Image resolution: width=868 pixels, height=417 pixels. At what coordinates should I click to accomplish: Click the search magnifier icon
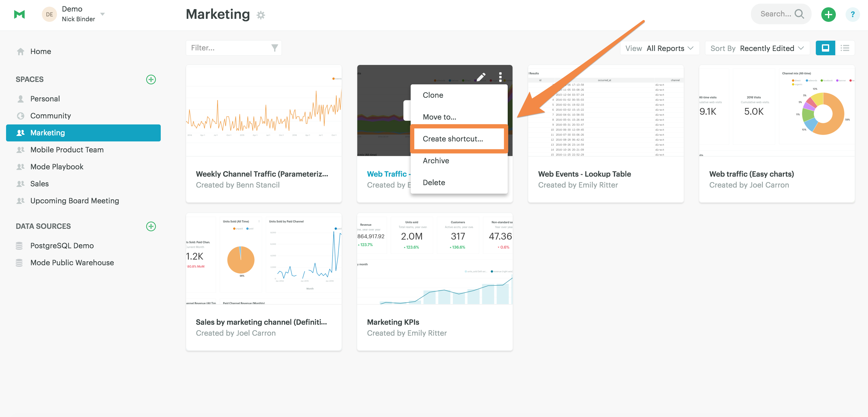(x=799, y=14)
